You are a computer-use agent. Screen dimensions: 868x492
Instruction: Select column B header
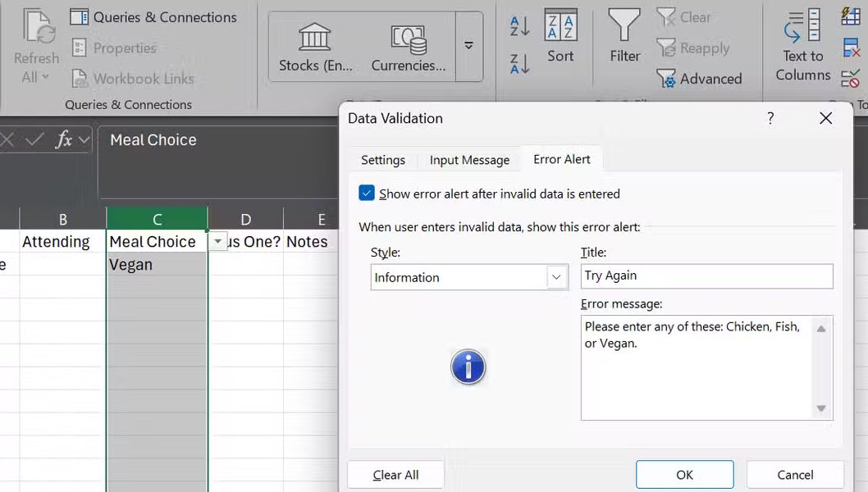pos(62,219)
